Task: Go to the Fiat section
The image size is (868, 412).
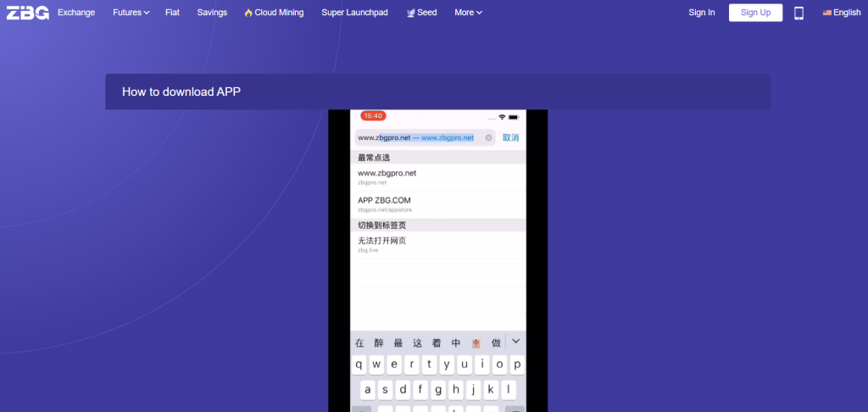Action: 172,12
